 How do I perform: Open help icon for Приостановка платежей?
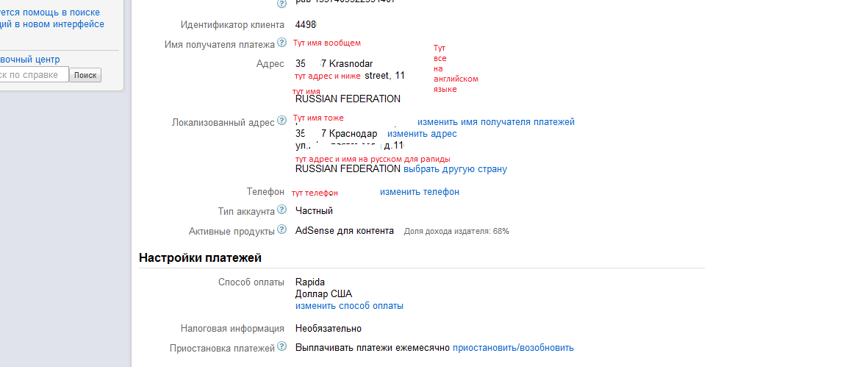281,347
